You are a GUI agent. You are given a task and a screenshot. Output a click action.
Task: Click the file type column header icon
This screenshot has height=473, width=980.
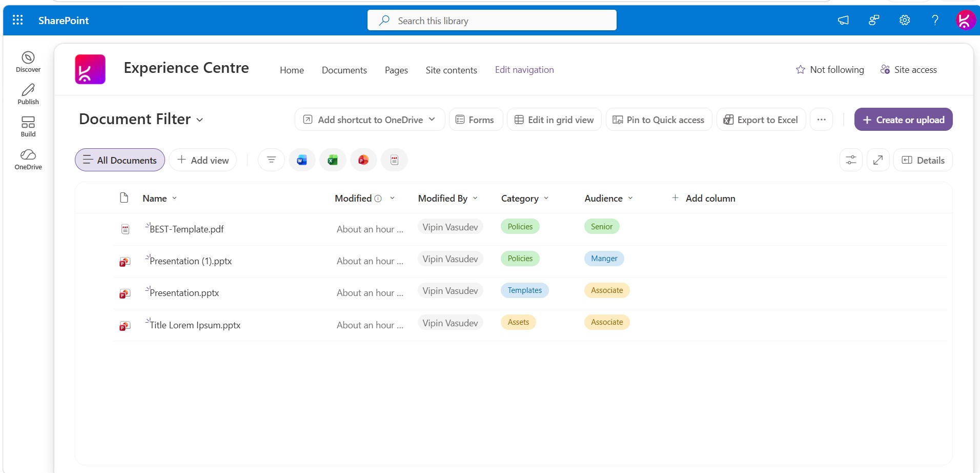124,198
